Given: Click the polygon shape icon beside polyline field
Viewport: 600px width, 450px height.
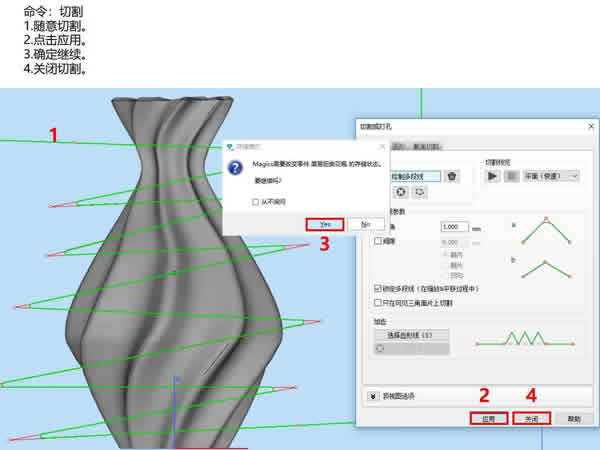Looking at the screenshot, I should click(452, 176).
